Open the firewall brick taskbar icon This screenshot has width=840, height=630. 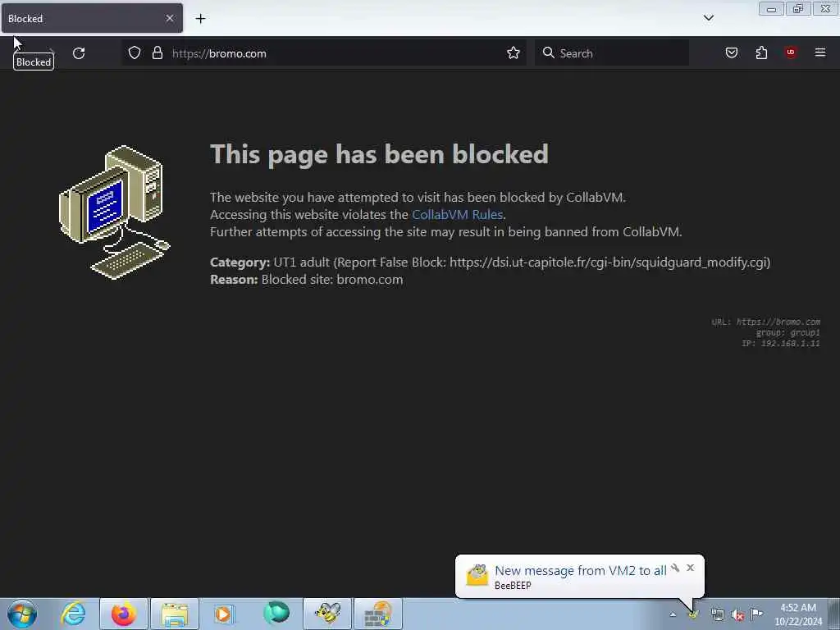pos(378,614)
